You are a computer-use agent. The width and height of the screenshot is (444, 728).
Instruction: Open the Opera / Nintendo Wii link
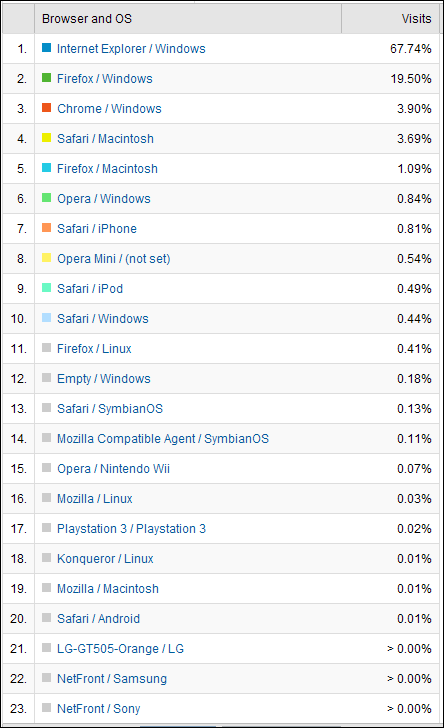[x=113, y=469]
